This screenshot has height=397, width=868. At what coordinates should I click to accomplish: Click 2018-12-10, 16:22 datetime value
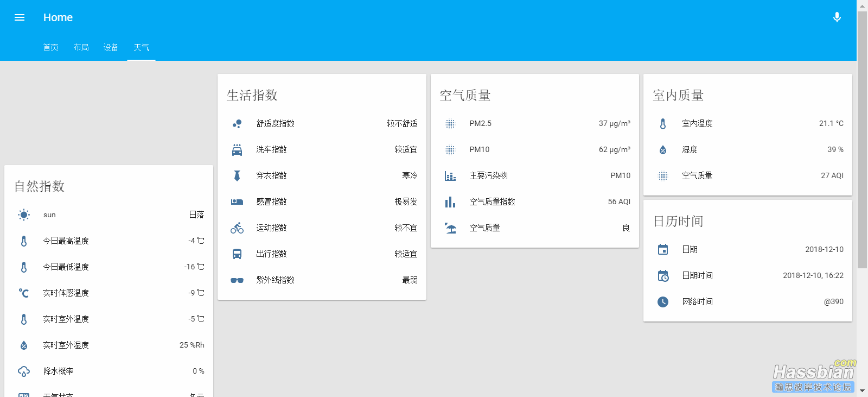click(813, 276)
